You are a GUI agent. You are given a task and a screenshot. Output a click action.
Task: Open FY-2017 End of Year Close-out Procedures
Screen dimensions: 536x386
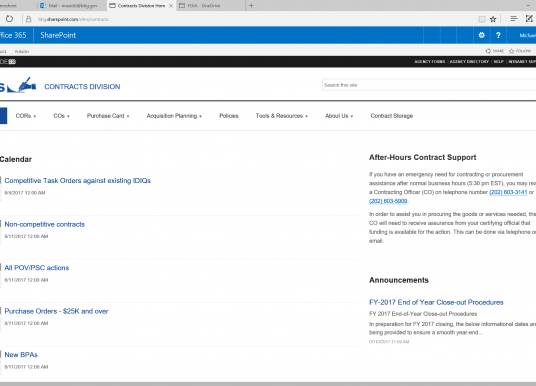436,302
